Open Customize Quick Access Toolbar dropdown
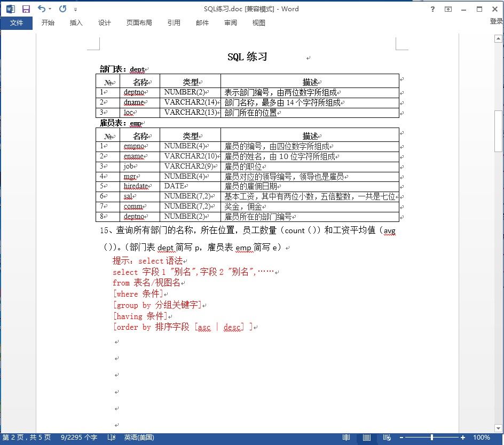The width and height of the screenshot is (504, 445). (75, 9)
